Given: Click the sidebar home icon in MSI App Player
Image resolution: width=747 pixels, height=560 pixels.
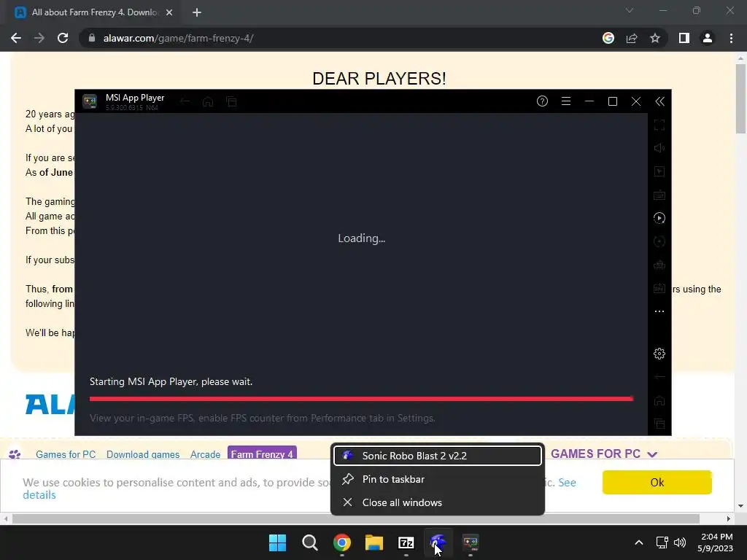Looking at the screenshot, I should [659, 400].
